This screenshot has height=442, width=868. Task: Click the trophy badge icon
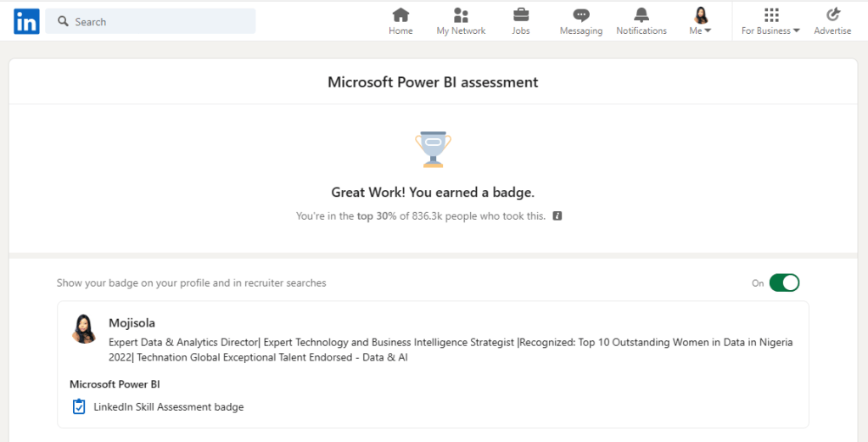point(433,149)
